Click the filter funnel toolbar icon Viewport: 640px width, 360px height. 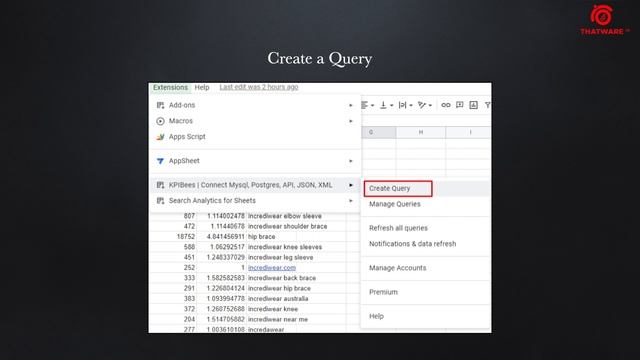click(x=488, y=105)
